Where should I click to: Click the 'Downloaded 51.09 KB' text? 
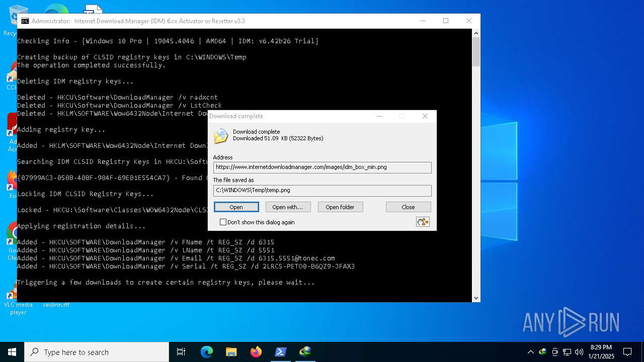278,138
